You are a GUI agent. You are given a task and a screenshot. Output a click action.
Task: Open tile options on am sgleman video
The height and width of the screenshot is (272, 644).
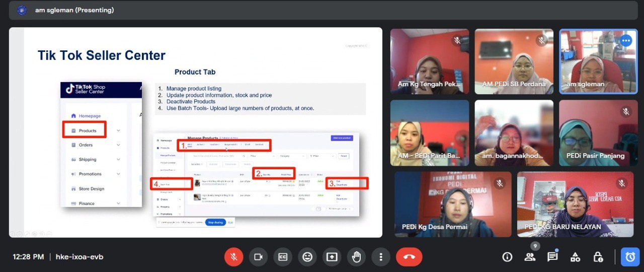(x=626, y=40)
